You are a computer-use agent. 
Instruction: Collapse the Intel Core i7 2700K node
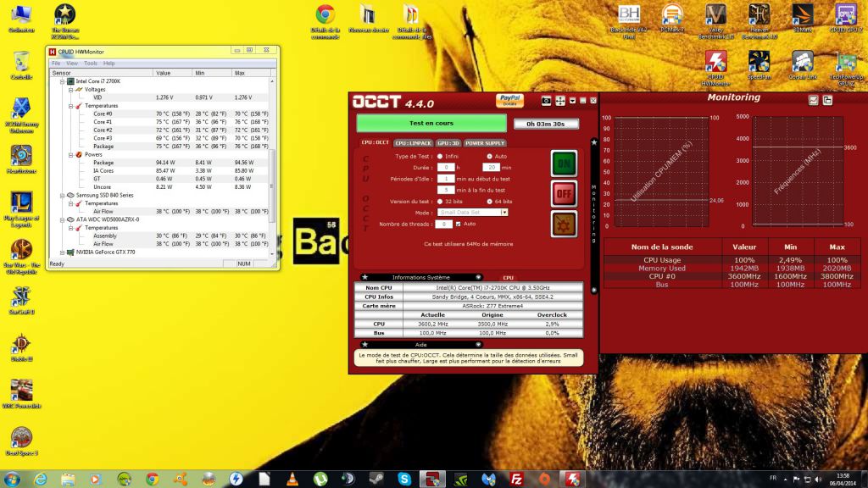coord(62,81)
